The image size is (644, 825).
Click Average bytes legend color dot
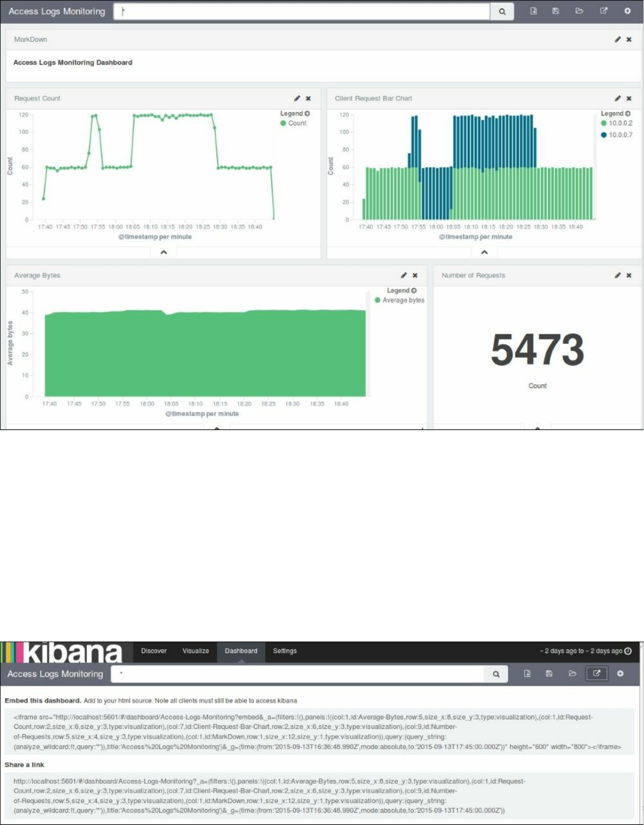point(377,300)
